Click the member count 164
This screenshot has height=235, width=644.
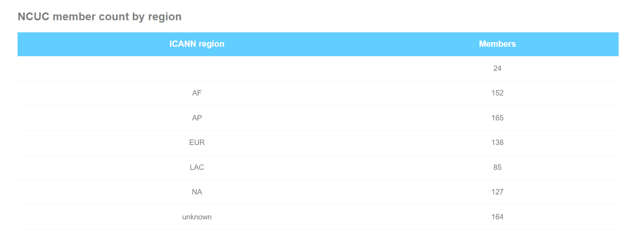[x=497, y=217]
